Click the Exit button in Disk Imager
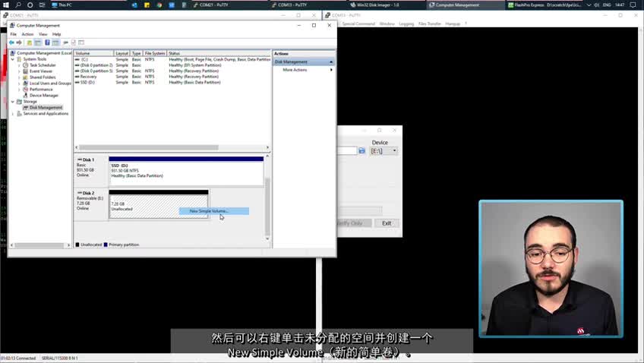This screenshot has width=644, height=363. click(387, 223)
